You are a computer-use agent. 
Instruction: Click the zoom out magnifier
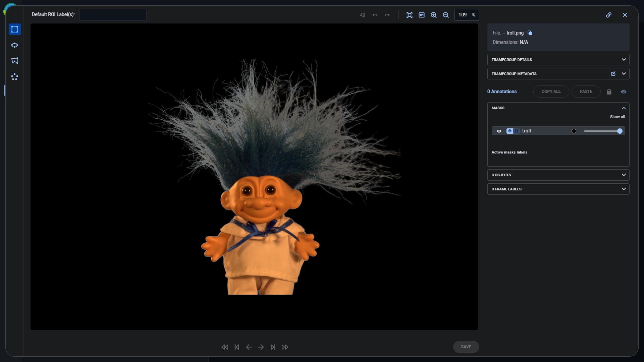pos(446,15)
